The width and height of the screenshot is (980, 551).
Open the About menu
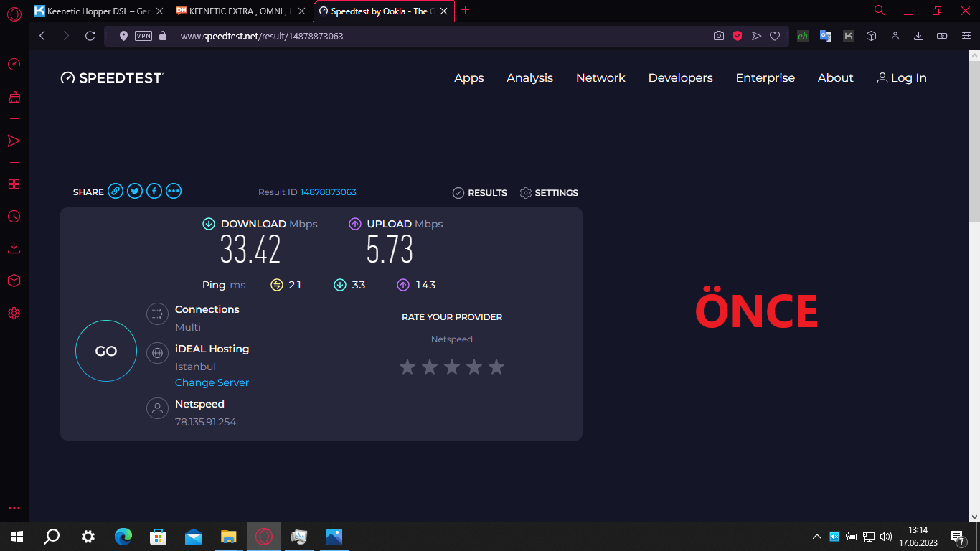click(x=836, y=77)
